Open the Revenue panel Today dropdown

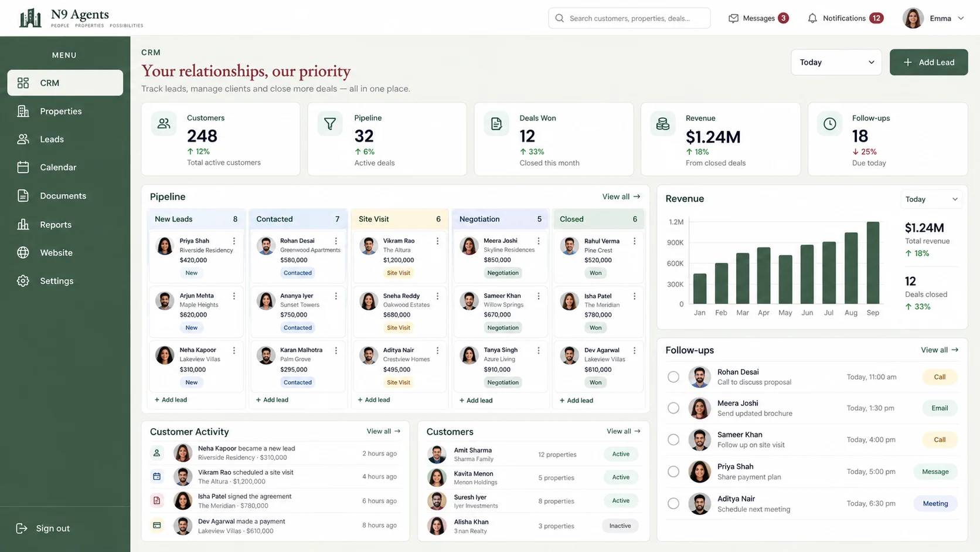[x=931, y=199]
